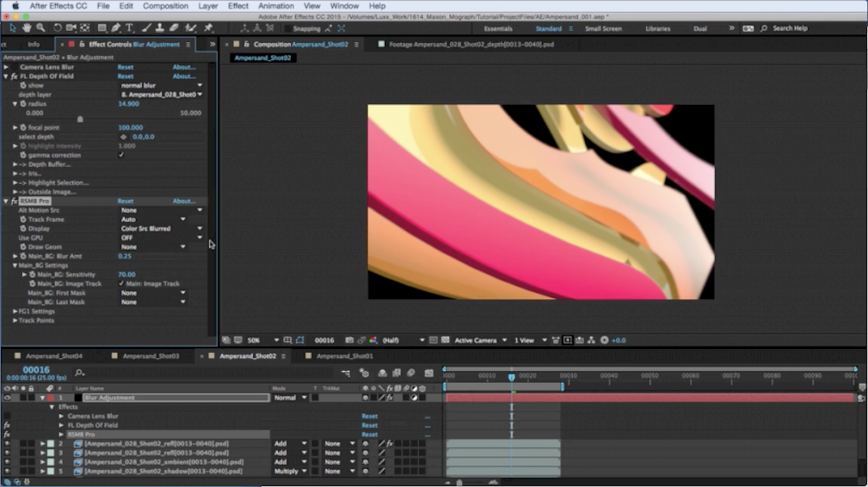Hide the Blur Adjustment layer eye

7,398
